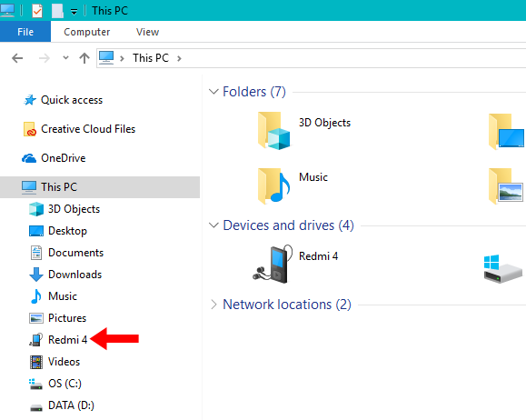Open recent locations dropdown arrow
This screenshot has width=526, height=420.
(x=65, y=58)
